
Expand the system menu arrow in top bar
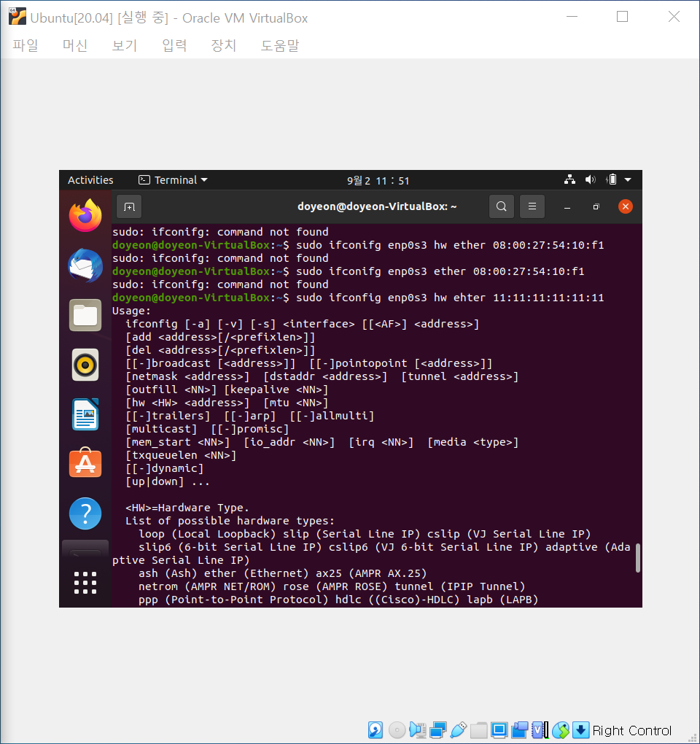pyautogui.click(x=628, y=180)
